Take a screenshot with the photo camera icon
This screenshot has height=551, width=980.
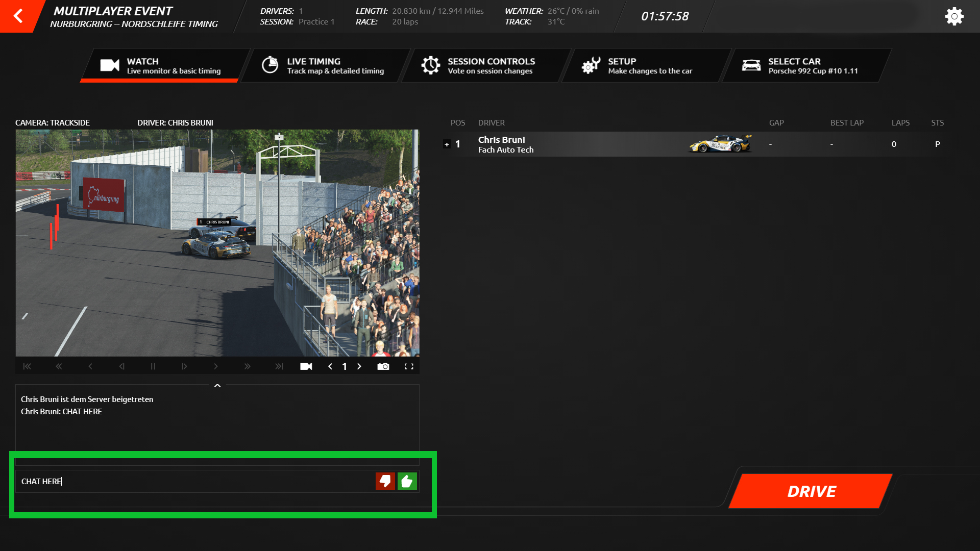pyautogui.click(x=383, y=366)
